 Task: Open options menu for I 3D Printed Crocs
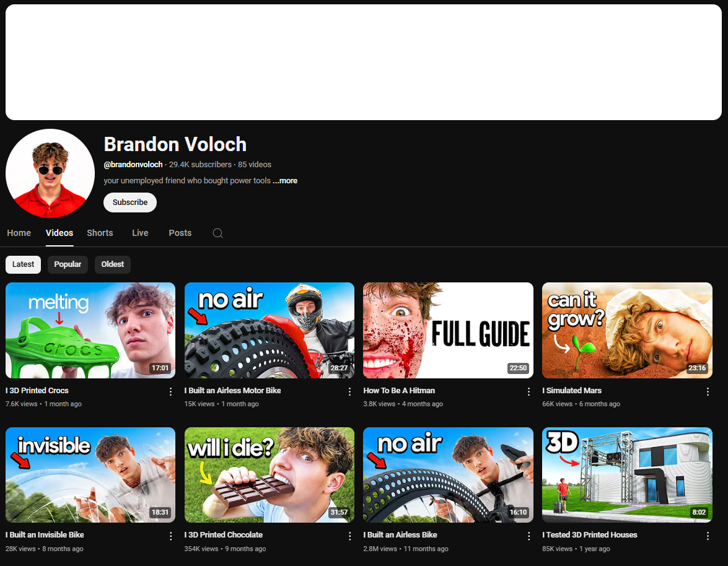(170, 391)
